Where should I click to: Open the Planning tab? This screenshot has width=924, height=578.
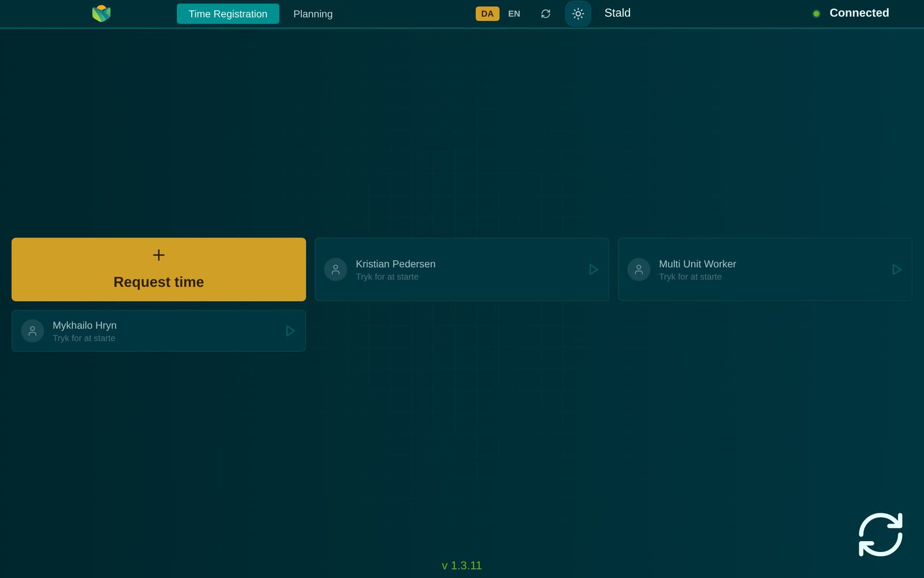tap(313, 14)
